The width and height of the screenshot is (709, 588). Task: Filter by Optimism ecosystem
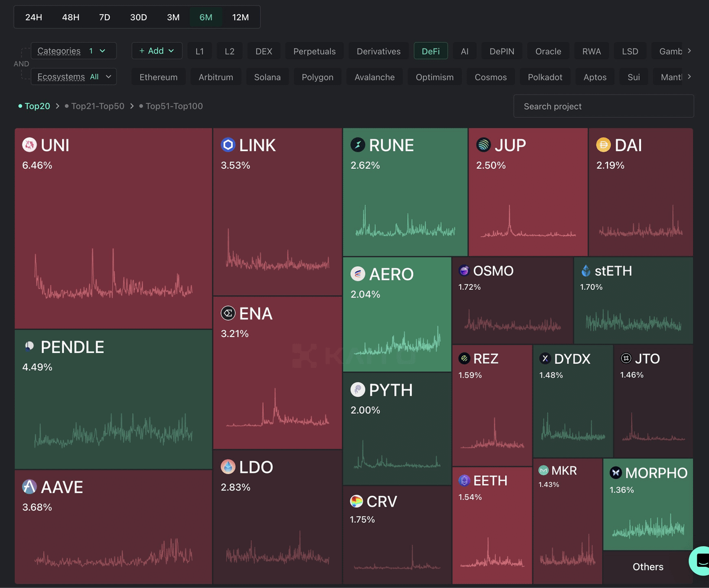(435, 77)
